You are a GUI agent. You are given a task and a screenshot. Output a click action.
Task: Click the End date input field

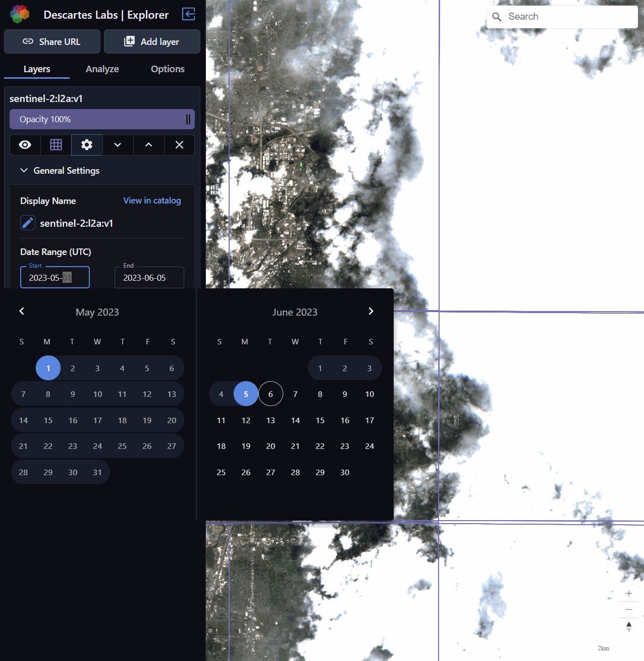pos(149,278)
